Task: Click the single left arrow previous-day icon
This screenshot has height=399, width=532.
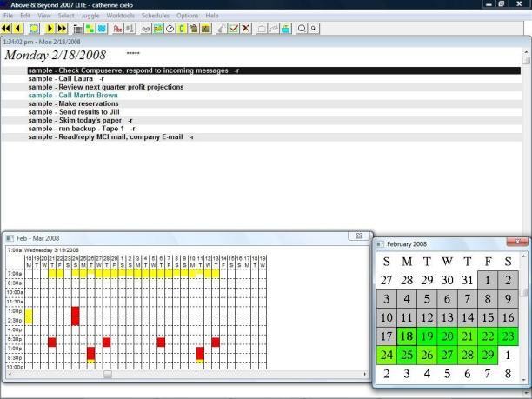Action: pyautogui.click(x=18, y=29)
